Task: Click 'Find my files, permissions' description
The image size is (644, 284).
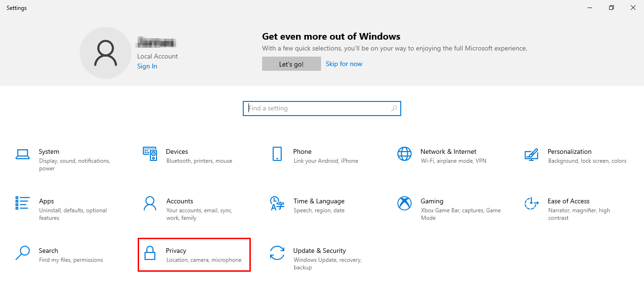Action: pyautogui.click(x=71, y=260)
